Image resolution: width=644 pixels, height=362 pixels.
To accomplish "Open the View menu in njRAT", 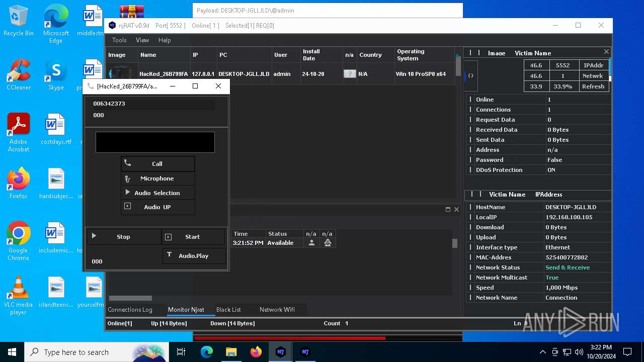I will point(142,40).
